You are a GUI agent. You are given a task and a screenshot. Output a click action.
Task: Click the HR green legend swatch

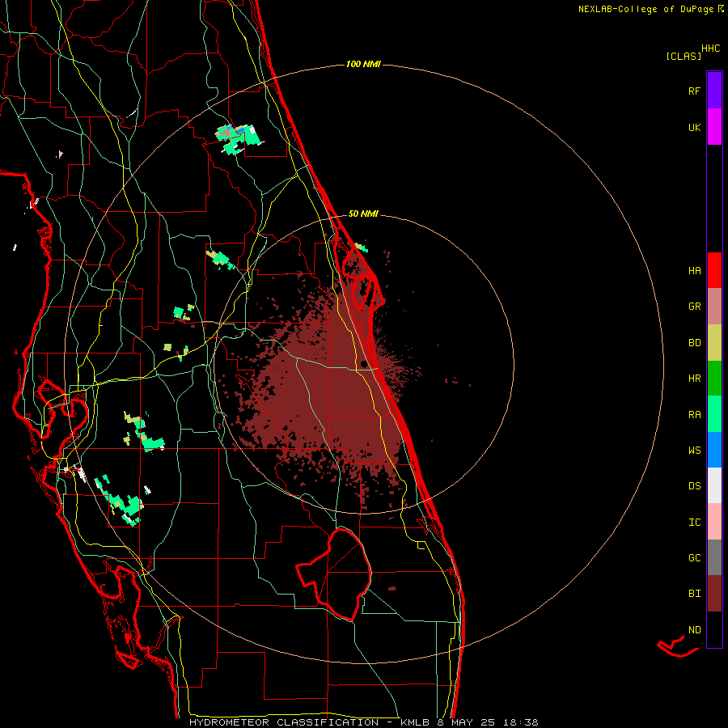tap(714, 378)
